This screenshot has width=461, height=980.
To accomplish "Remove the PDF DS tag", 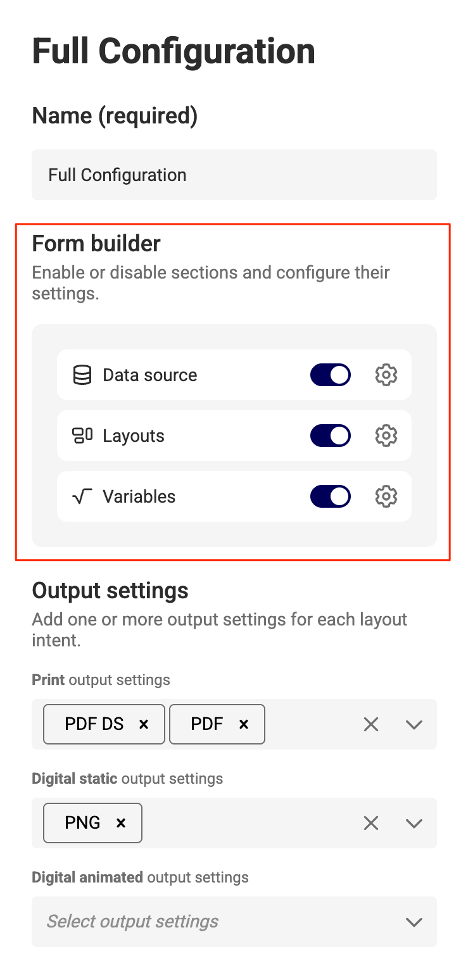I will pos(144,724).
